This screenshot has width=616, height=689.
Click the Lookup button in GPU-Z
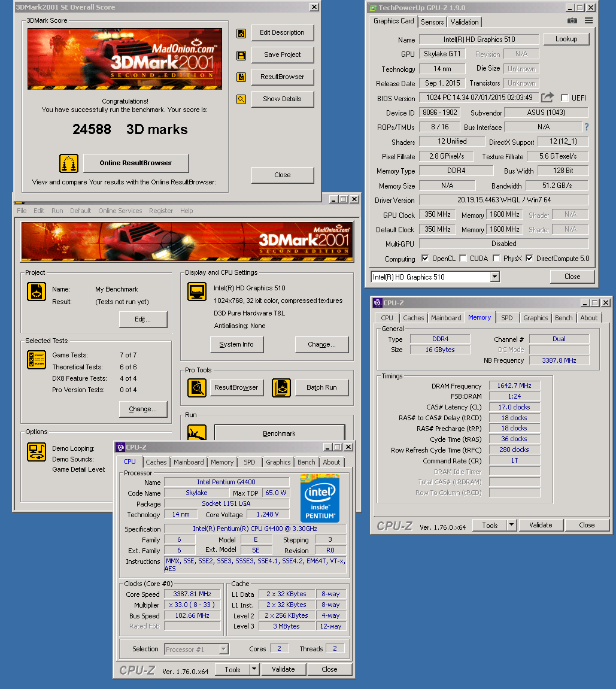click(566, 39)
